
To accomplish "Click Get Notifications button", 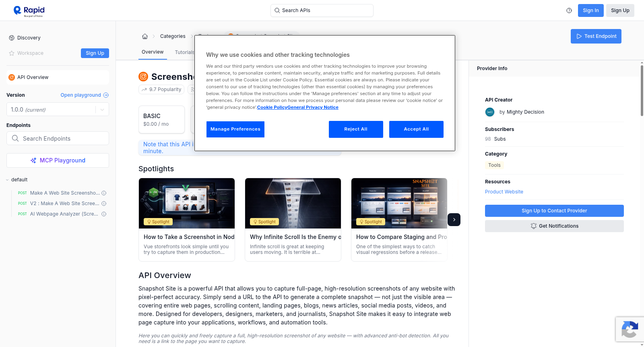I will [554, 226].
